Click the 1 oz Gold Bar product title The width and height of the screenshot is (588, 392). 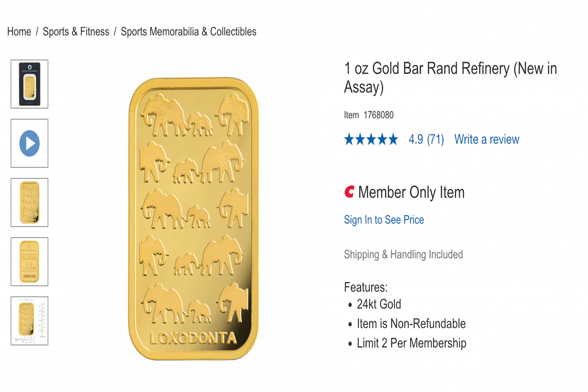coord(450,78)
